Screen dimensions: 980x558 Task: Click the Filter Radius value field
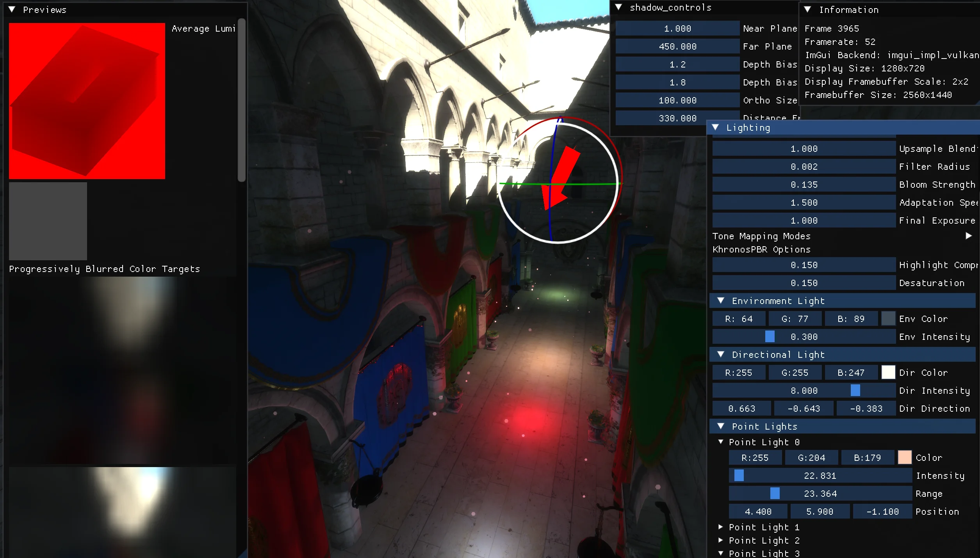tap(804, 166)
